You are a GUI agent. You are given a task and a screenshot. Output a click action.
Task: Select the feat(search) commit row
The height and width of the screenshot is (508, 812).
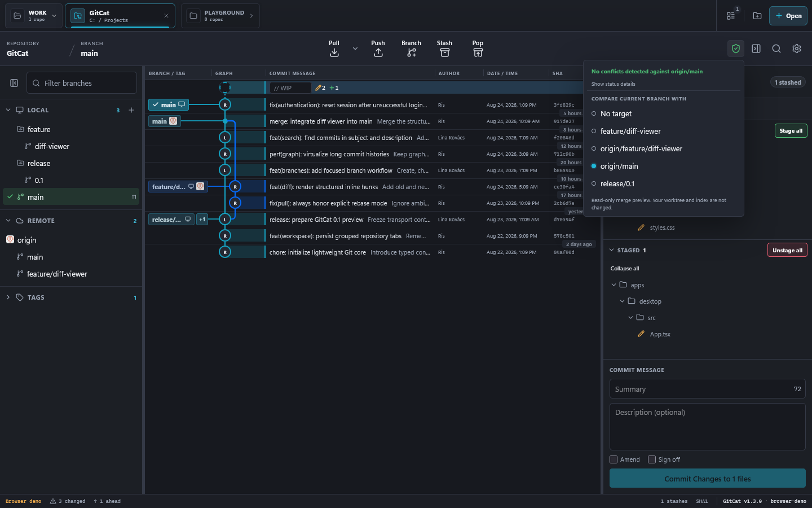click(x=372, y=138)
